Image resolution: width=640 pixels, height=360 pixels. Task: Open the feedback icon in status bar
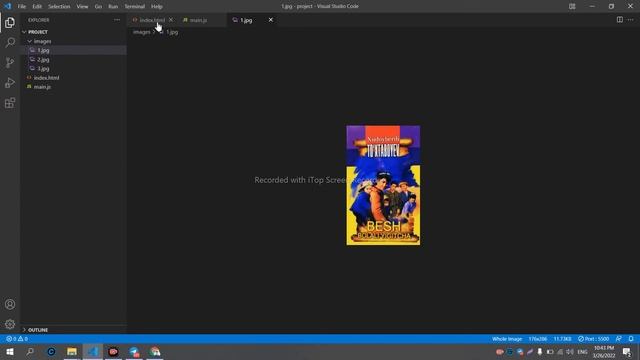tap(619, 339)
